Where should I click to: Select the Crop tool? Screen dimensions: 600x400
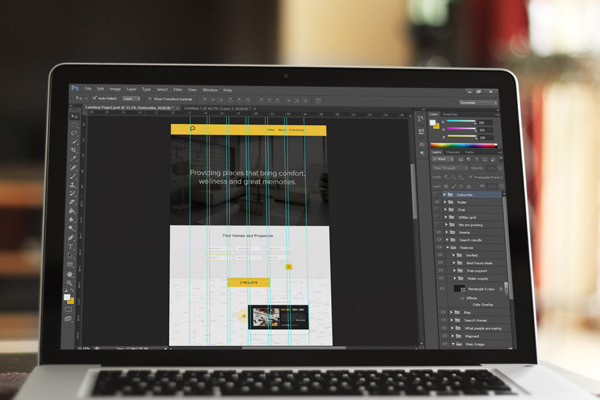click(73, 150)
